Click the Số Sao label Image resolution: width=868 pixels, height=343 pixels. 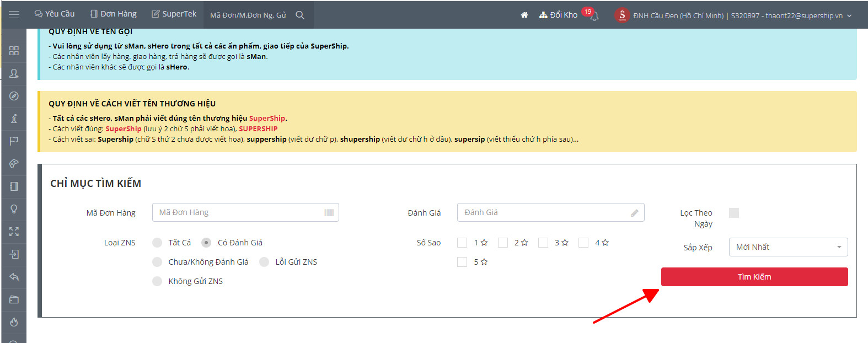tap(428, 243)
